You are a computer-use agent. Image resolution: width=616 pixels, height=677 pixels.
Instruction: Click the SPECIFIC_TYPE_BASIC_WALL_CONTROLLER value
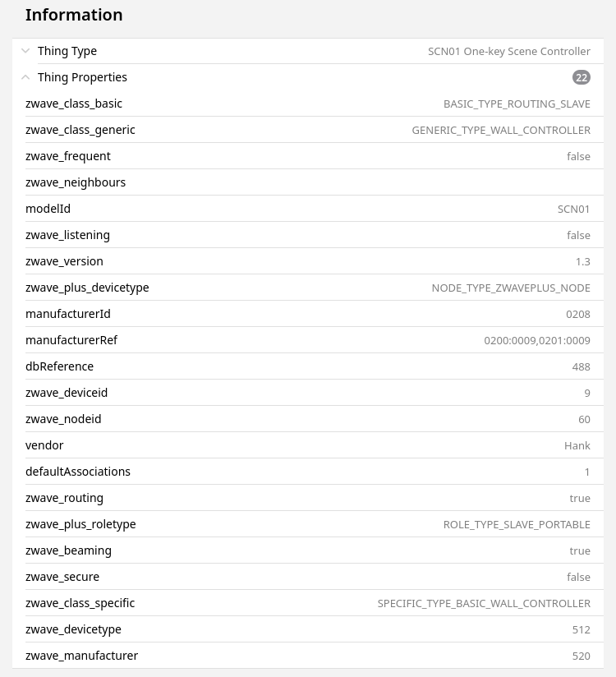[484, 603]
